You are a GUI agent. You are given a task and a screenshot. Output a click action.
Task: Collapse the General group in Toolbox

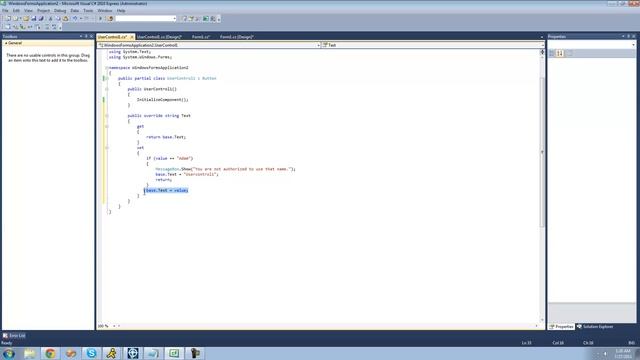tap(6, 43)
